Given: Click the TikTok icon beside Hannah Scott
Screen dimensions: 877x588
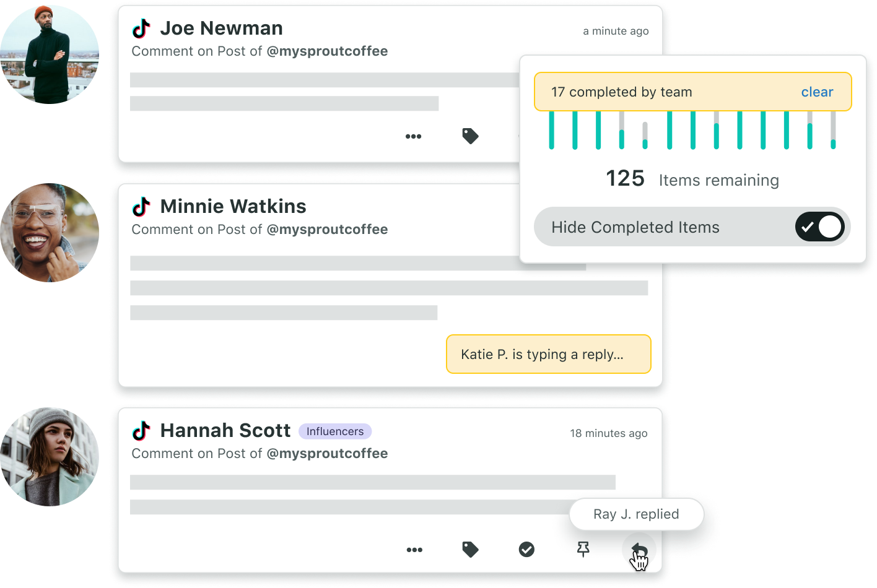Looking at the screenshot, I should coord(141,431).
